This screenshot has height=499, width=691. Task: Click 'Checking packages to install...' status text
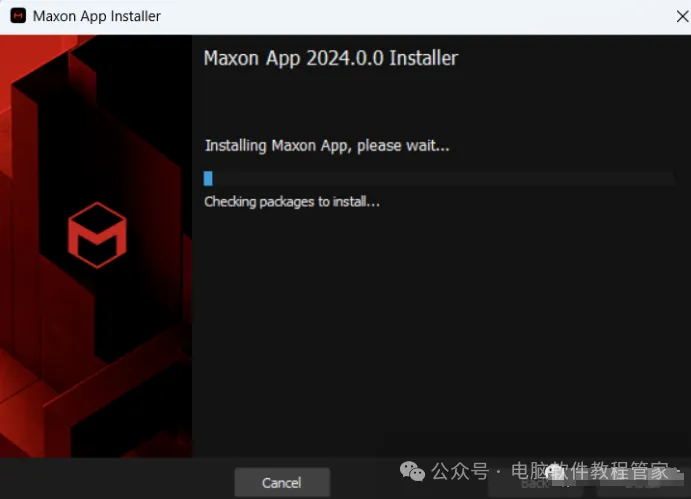(x=292, y=202)
